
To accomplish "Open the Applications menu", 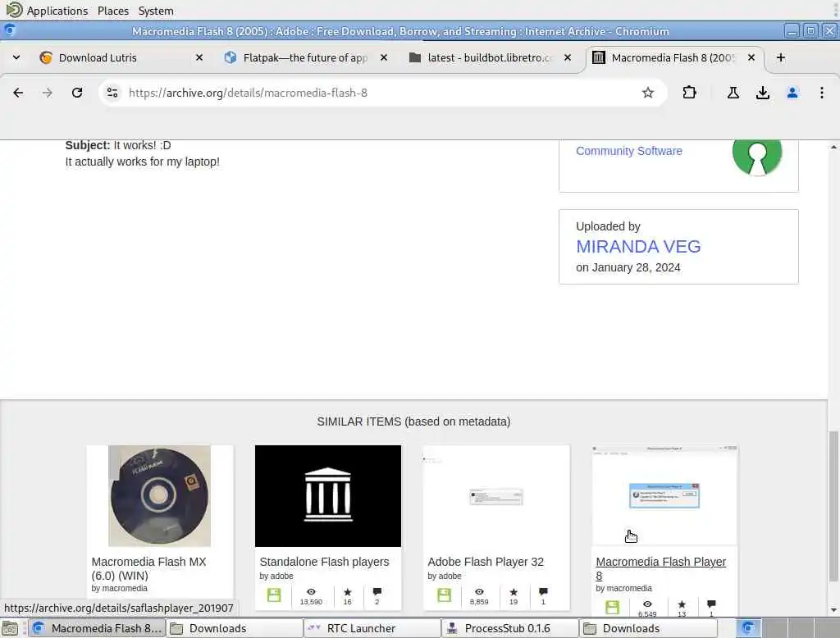I will [x=57, y=11].
